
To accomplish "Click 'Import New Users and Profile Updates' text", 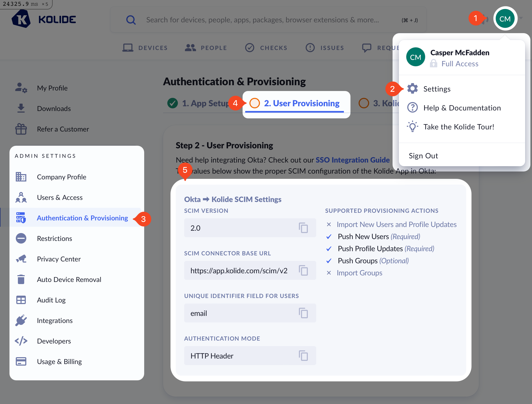I will (x=397, y=224).
